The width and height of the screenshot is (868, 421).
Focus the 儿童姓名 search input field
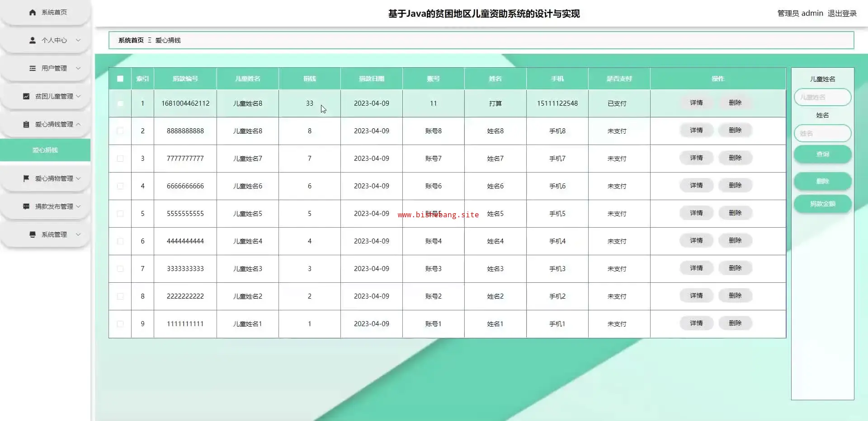point(823,97)
